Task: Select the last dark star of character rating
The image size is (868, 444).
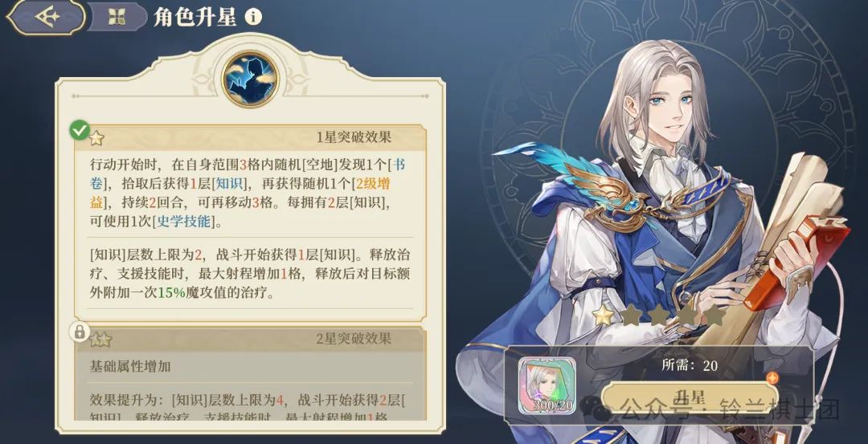Action: click(x=714, y=316)
